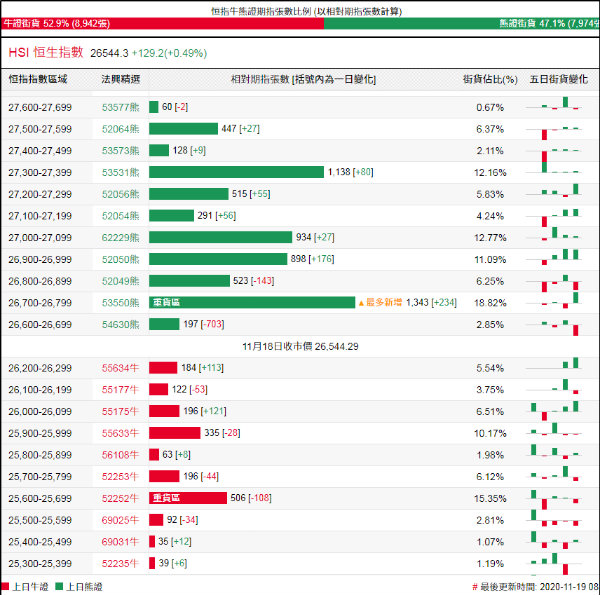Click the HSI 恒生指數 title
Image resolution: width=600 pixels, height=595 pixels.
pos(46,52)
